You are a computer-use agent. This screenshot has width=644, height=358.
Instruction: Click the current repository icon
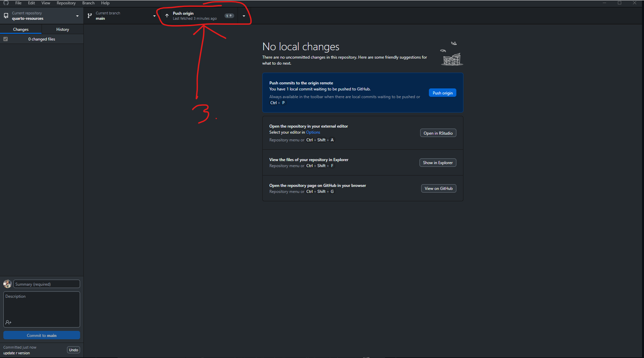[6, 16]
